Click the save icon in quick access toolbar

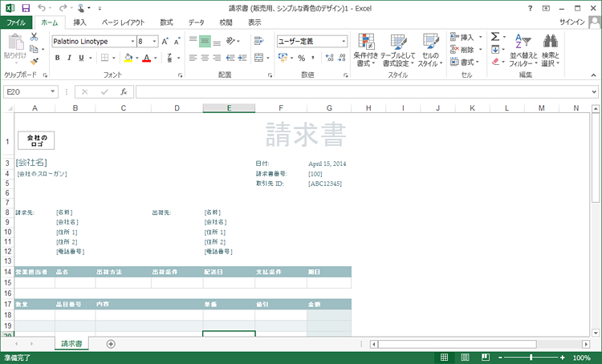coord(26,7)
